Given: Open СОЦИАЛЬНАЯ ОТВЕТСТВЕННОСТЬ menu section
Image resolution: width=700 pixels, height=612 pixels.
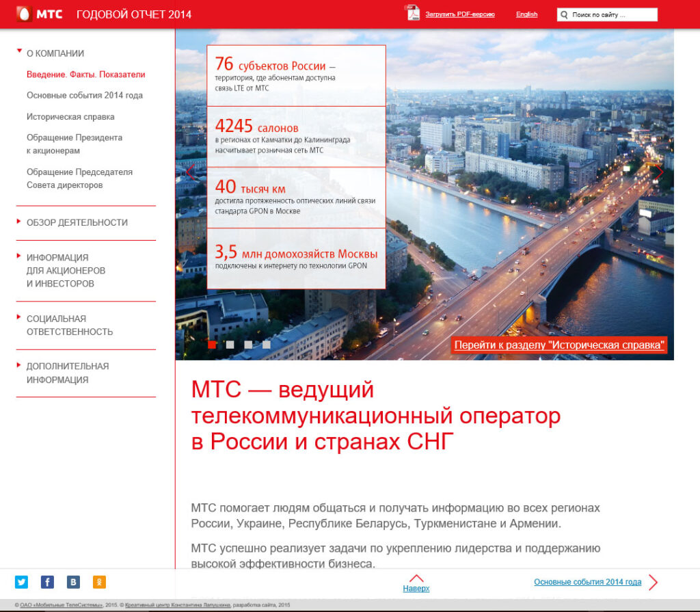Looking at the screenshot, I should [70, 325].
